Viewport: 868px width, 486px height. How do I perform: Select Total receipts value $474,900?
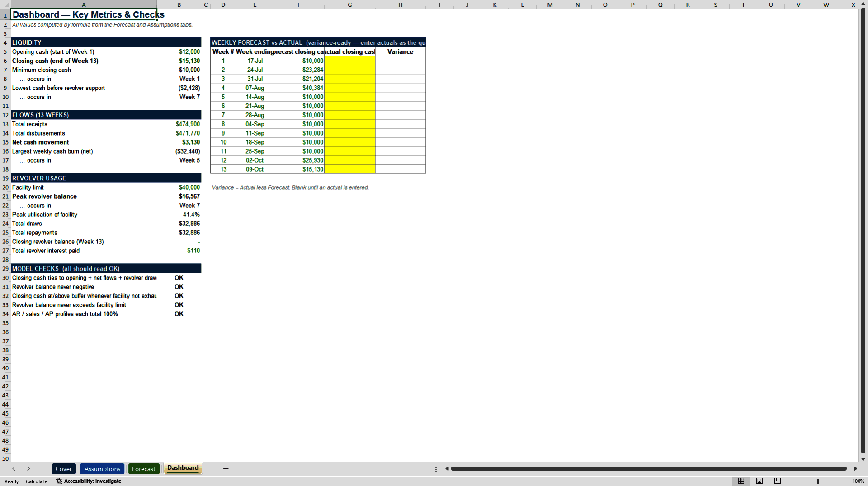click(x=179, y=124)
